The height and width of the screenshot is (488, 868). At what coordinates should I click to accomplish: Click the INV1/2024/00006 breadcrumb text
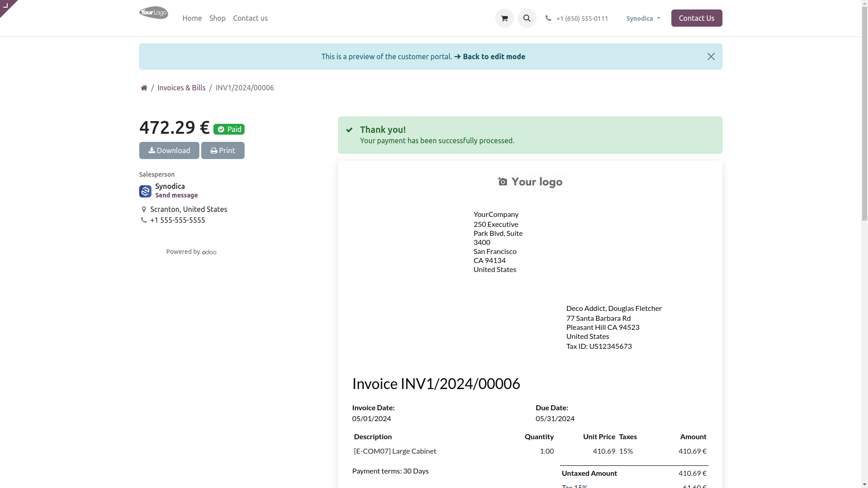pyautogui.click(x=245, y=88)
